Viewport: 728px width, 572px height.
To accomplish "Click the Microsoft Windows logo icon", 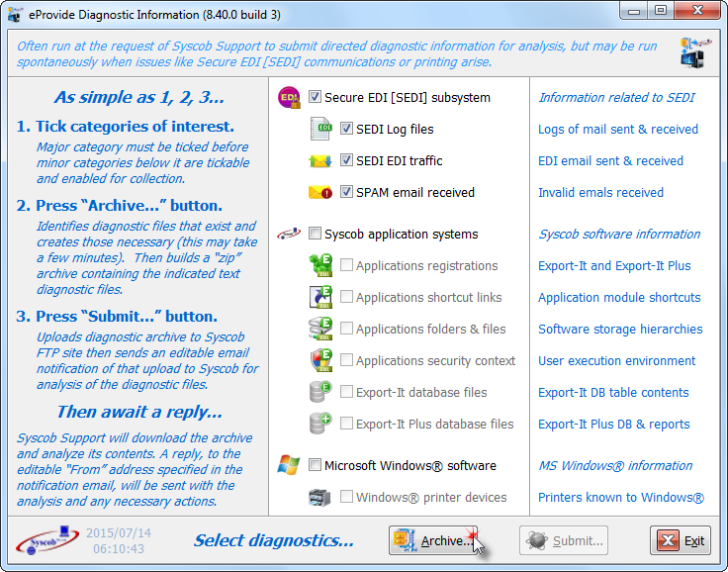I will [x=290, y=465].
